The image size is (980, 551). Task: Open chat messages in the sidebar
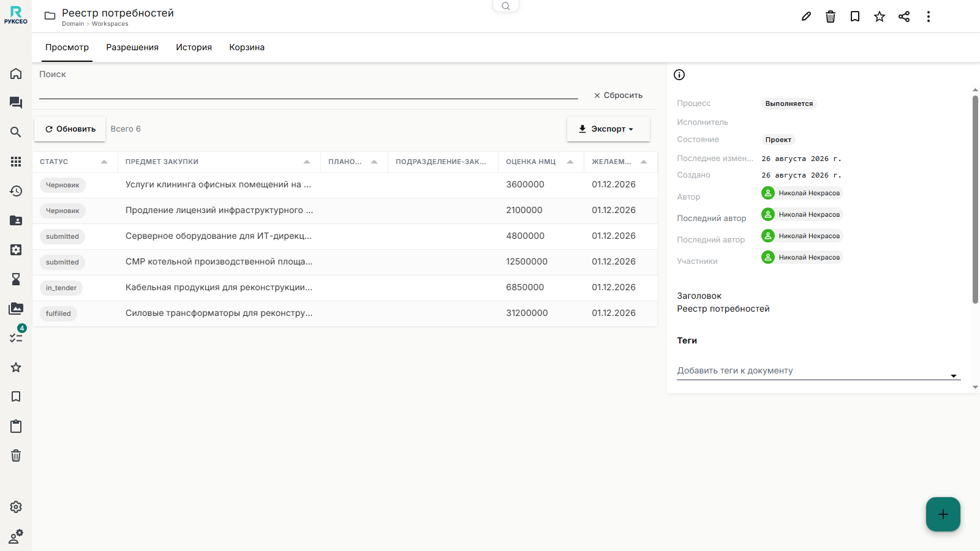(x=16, y=103)
